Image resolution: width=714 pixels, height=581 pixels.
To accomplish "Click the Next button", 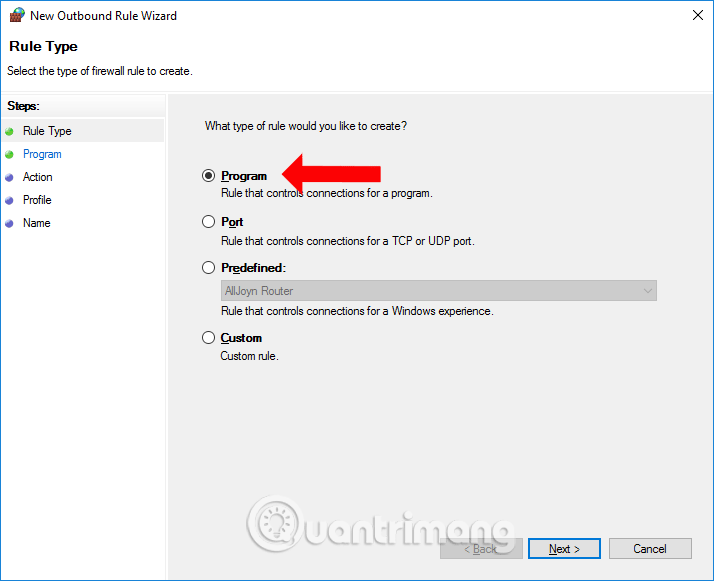I will tap(563, 549).
